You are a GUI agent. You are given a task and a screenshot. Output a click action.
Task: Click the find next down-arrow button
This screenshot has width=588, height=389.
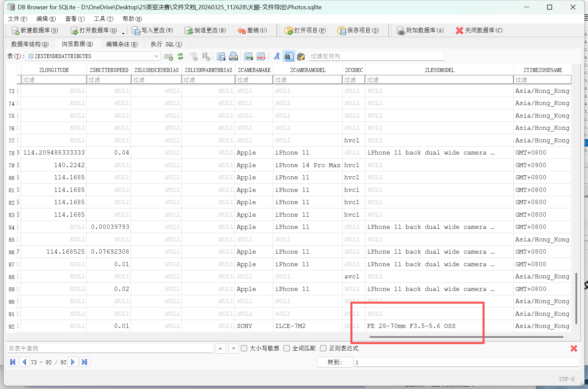pyautogui.click(x=234, y=348)
